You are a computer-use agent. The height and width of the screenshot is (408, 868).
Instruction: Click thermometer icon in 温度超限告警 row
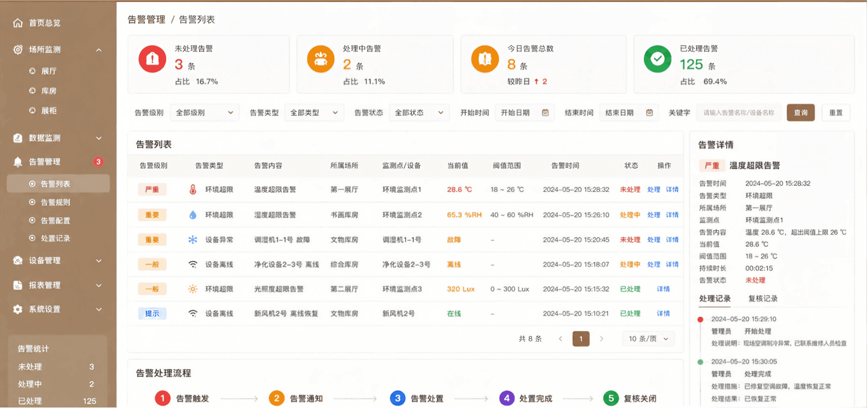pyautogui.click(x=193, y=190)
